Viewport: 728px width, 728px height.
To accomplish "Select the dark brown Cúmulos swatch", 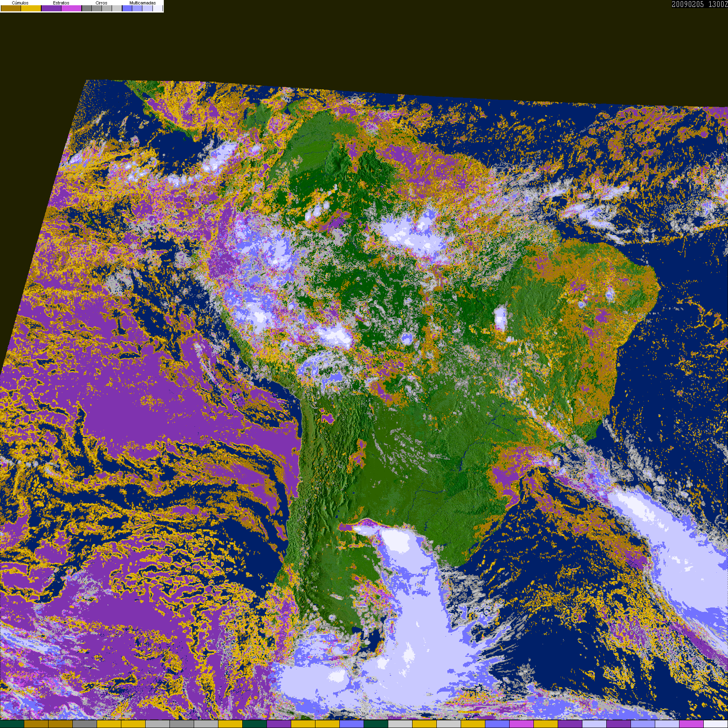I will [11, 8].
